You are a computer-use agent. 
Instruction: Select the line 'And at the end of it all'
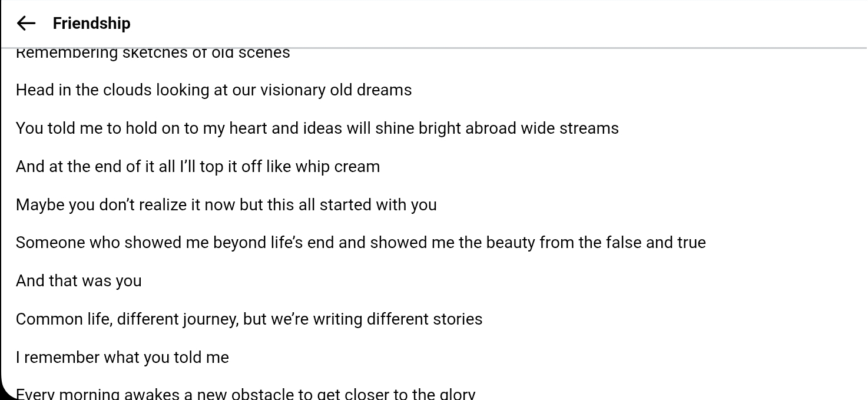[x=197, y=167]
